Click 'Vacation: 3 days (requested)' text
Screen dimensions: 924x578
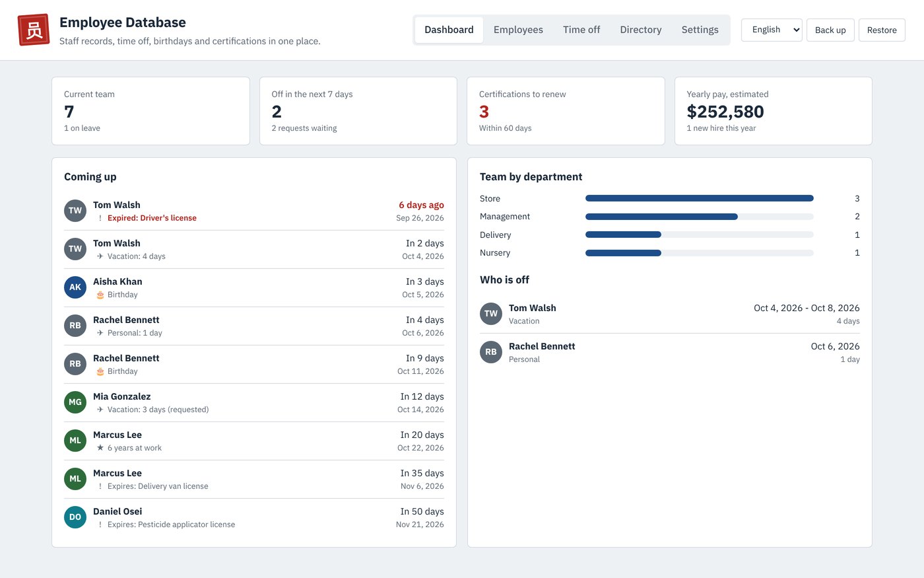[x=158, y=410]
